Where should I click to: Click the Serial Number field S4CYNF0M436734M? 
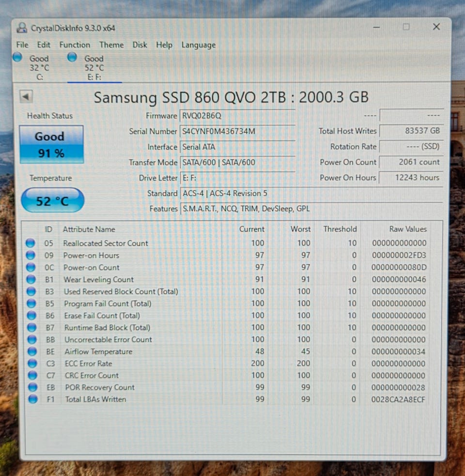[x=237, y=131]
